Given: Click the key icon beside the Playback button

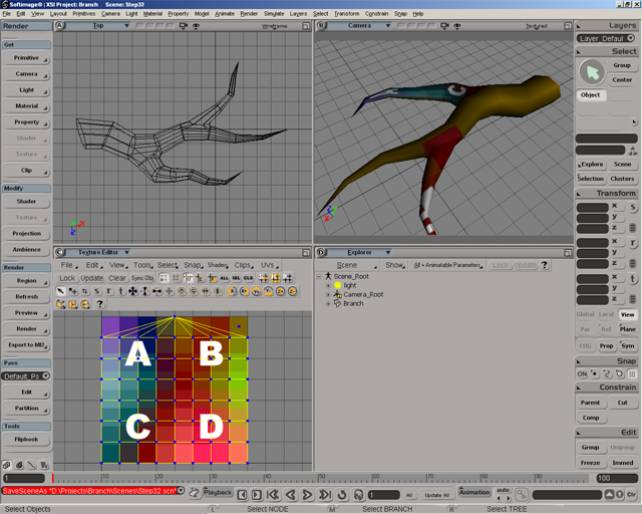Looking at the screenshot, I should pyautogui.click(x=194, y=493).
